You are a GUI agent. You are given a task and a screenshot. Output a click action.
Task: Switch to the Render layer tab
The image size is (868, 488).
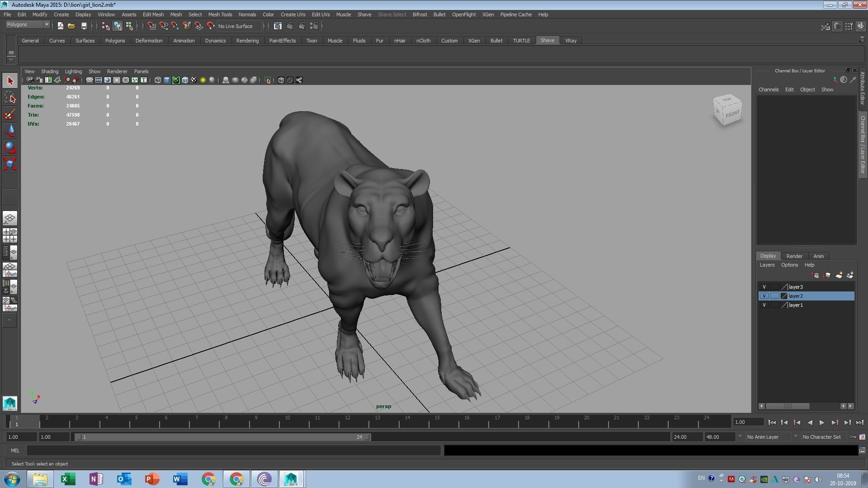click(x=794, y=256)
